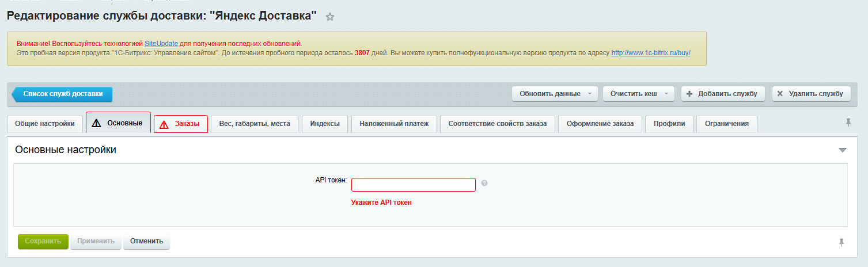Click the API токен field label
Viewport: 868px width, 267px height.
(x=331, y=180)
